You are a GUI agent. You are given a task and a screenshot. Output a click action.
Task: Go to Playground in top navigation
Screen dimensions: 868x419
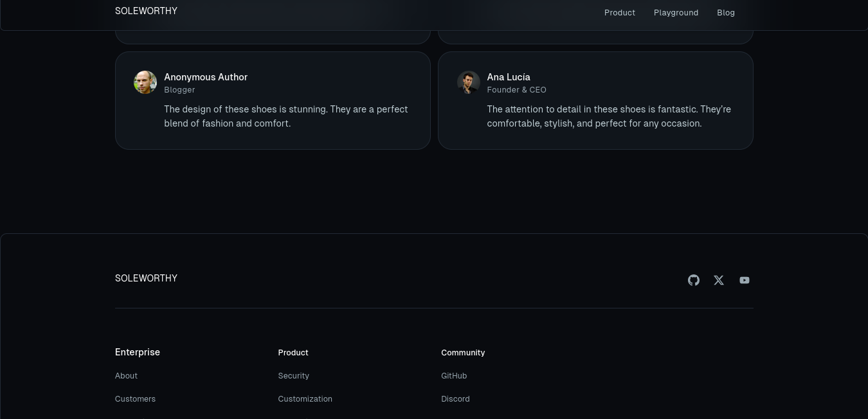point(676,13)
